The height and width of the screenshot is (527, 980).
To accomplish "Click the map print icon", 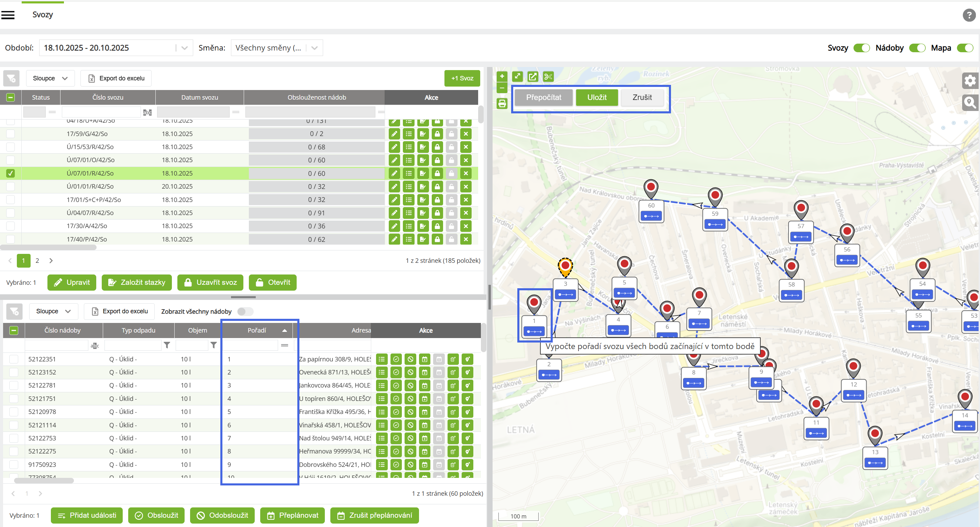I will (502, 103).
